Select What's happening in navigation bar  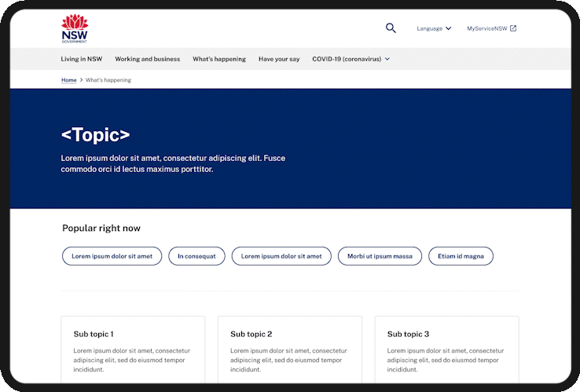(x=219, y=59)
